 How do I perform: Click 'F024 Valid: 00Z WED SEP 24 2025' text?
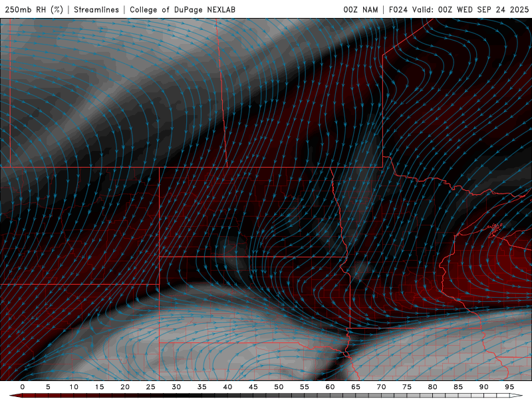tap(459, 9)
